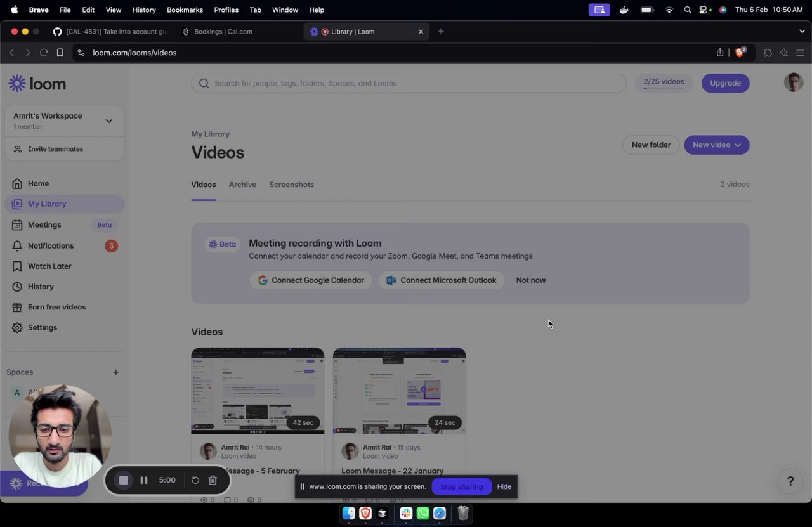The image size is (812, 527).
Task: Click Connect Microsoft Outlook
Action: click(x=442, y=280)
